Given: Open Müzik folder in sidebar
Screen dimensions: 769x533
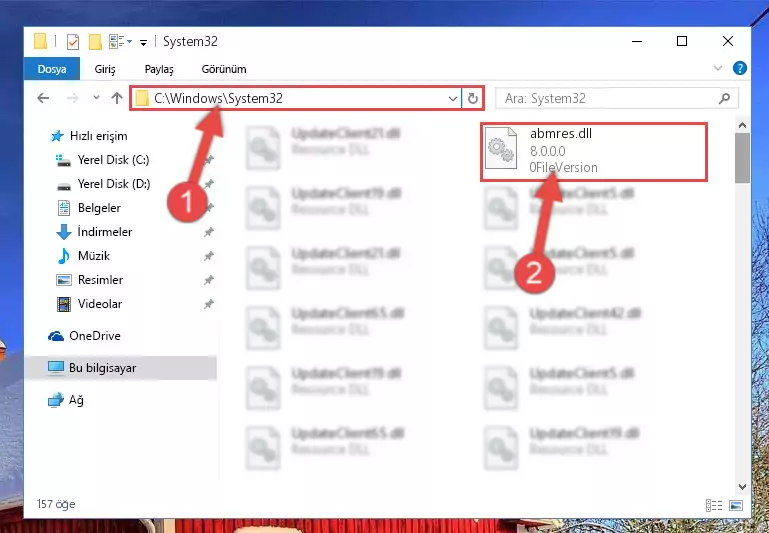Looking at the screenshot, I should (x=93, y=255).
